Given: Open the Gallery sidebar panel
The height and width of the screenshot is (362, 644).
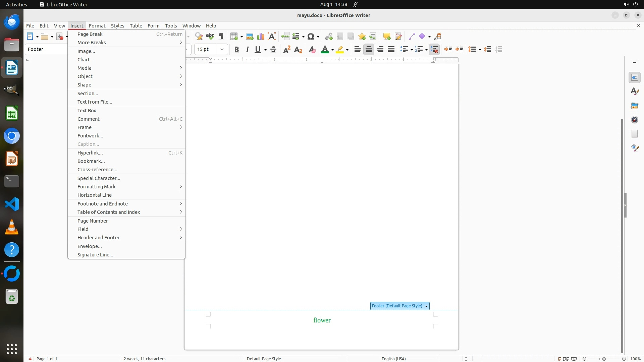Looking at the screenshot, I should pos(635,106).
